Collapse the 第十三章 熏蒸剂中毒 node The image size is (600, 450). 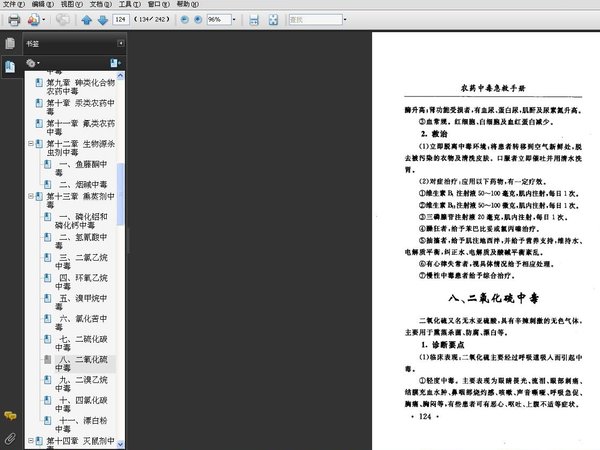point(31,196)
